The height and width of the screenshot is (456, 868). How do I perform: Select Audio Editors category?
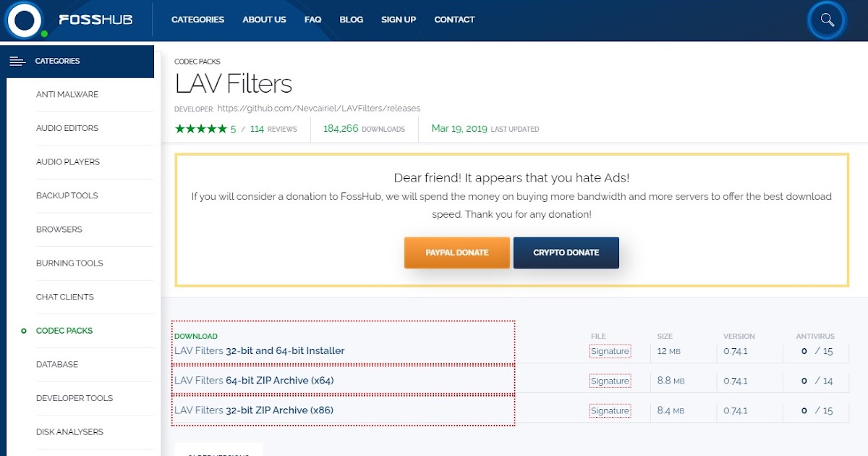coord(67,128)
